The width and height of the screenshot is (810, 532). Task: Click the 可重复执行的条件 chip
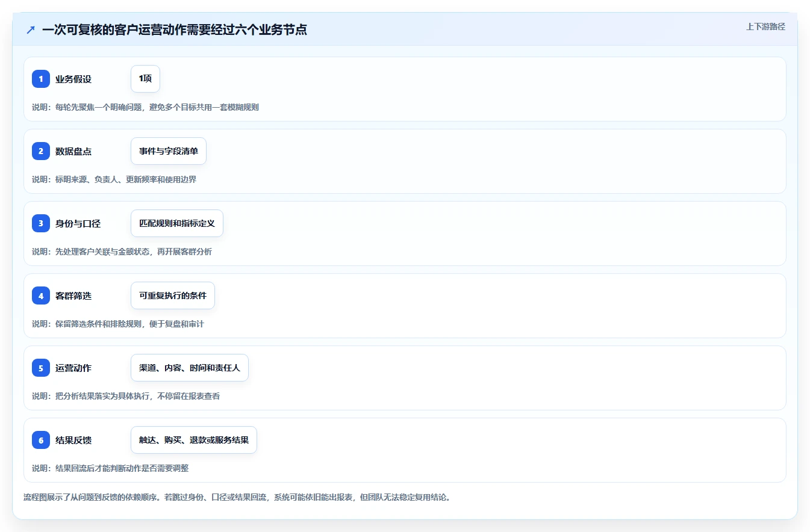[173, 295]
